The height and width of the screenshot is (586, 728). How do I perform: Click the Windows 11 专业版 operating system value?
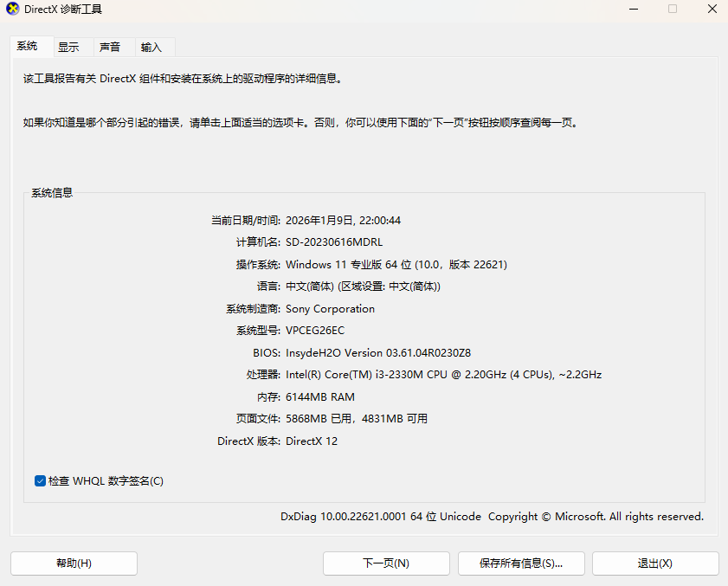[396, 265]
